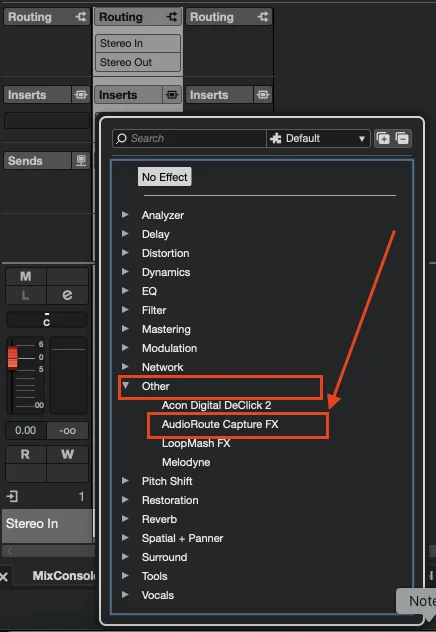The width and height of the screenshot is (436, 632).
Task: Expand the Network category
Action: (x=125, y=366)
